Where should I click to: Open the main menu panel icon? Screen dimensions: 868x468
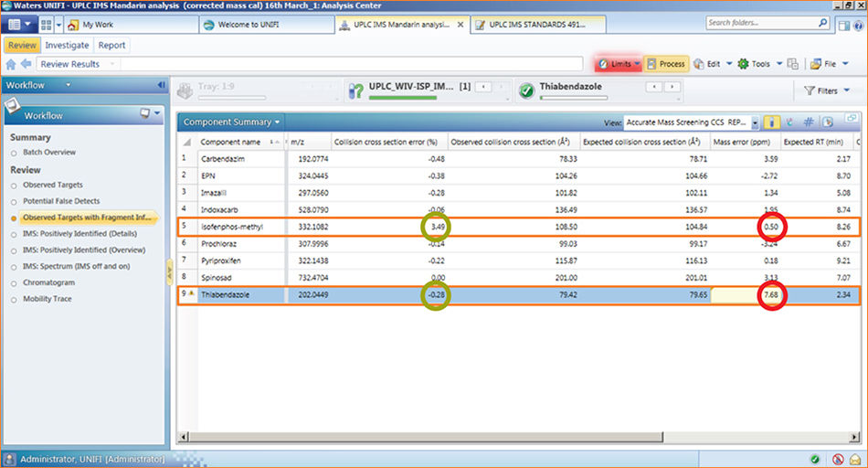[19, 25]
